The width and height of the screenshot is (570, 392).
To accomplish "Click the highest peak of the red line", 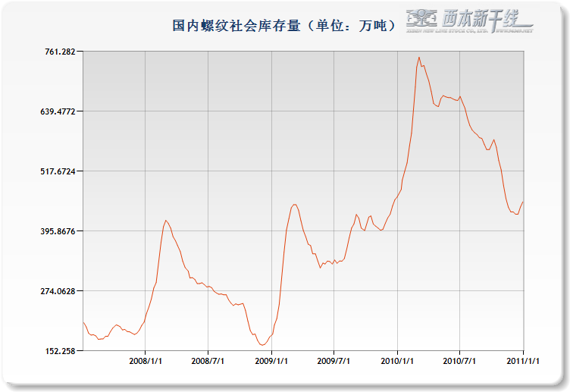I will (418, 58).
